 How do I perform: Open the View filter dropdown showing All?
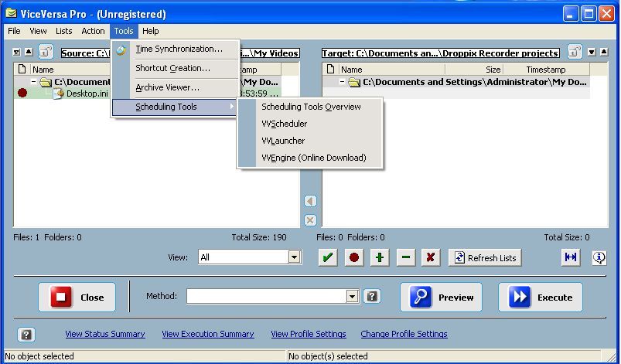pyautogui.click(x=294, y=257)
